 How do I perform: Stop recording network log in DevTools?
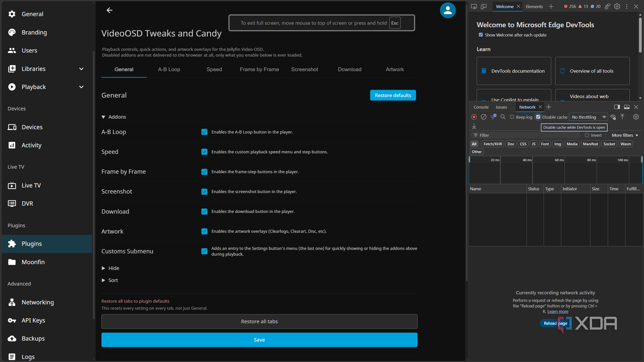point(474,117)
